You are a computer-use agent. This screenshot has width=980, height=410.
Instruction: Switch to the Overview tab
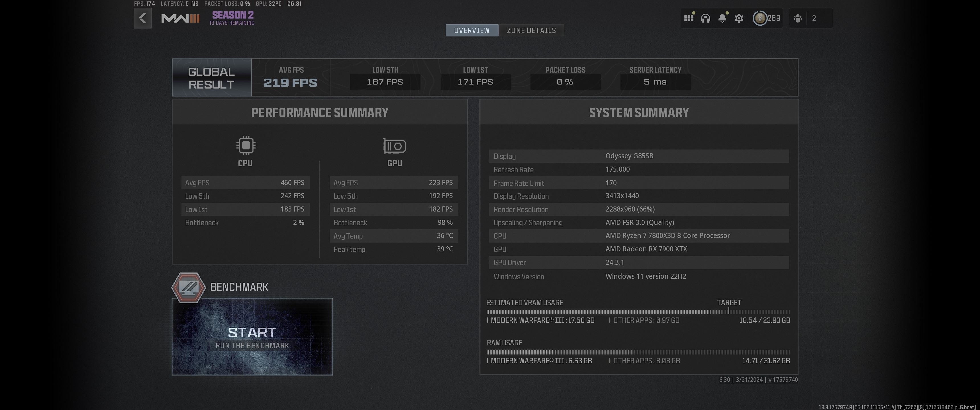[x=472, y=30]
